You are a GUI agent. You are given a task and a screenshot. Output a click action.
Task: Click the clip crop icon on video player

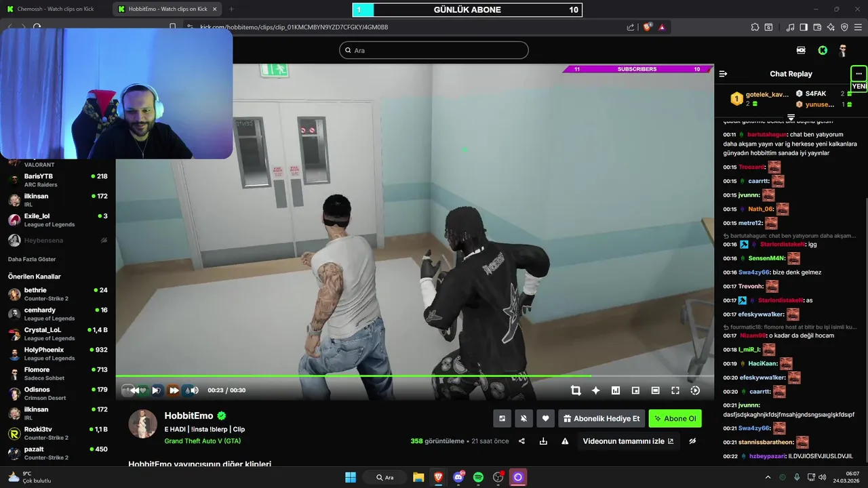(x=576, y=390)
